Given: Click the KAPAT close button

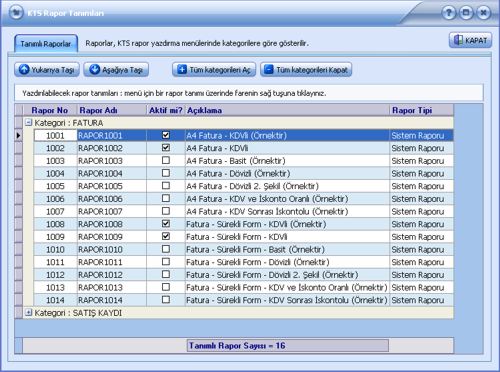Looking at the screenshot, I should 470,40.
